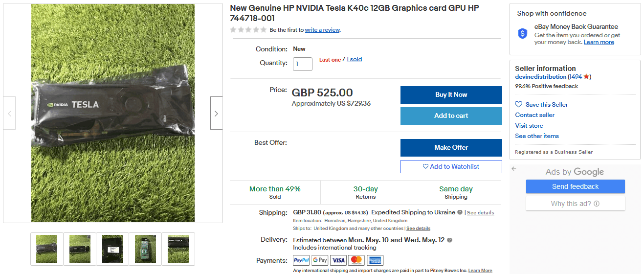Show previous product image with left chevron
This screenshot has width=644, height=276.
9,113
